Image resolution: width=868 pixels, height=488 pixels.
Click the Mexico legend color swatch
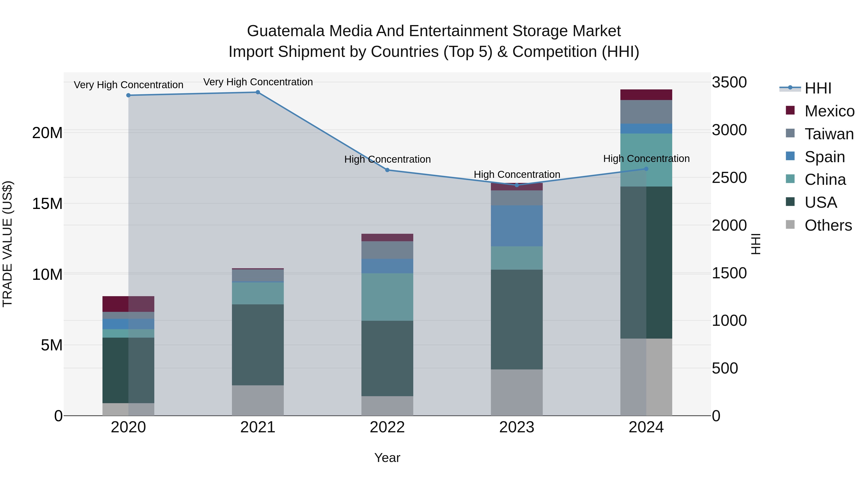point(790,110)
